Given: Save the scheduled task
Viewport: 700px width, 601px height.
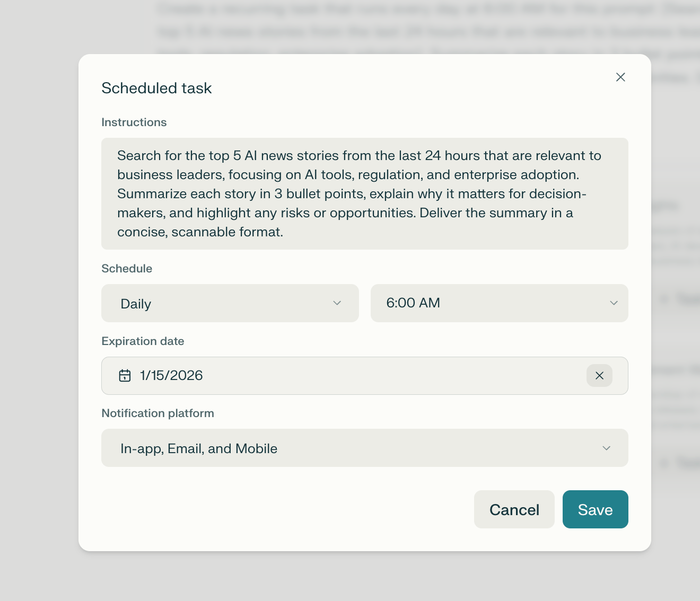Looking at the screenshot, I should click(595, 509).
